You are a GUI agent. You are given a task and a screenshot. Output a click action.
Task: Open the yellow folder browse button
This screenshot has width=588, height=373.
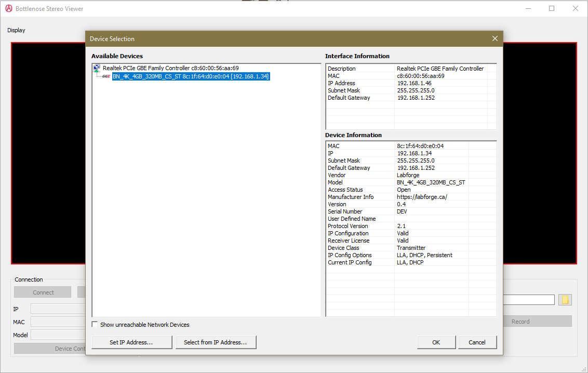565,300
